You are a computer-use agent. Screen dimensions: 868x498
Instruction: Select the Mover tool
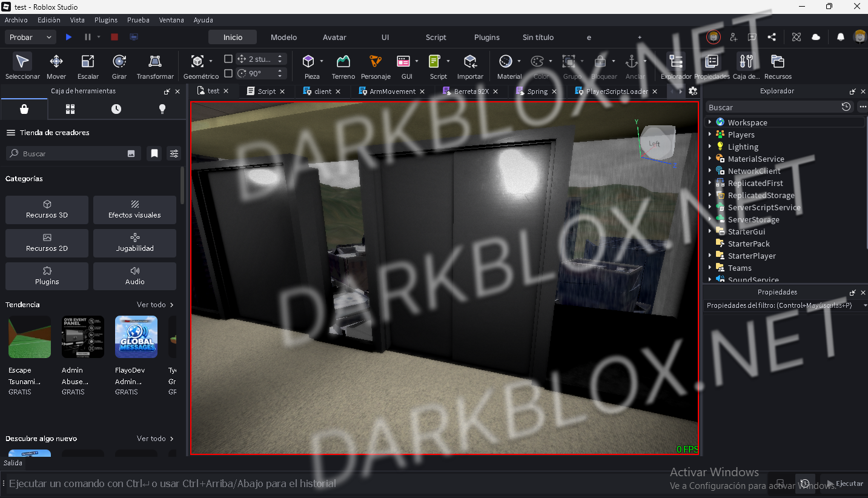coord(56,67)
